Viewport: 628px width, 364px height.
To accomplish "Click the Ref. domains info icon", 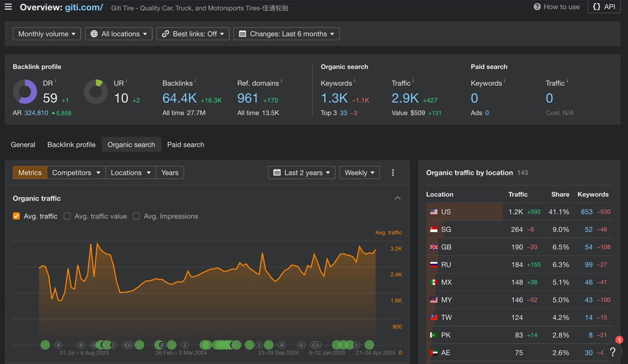I will (x=282, y=81).
